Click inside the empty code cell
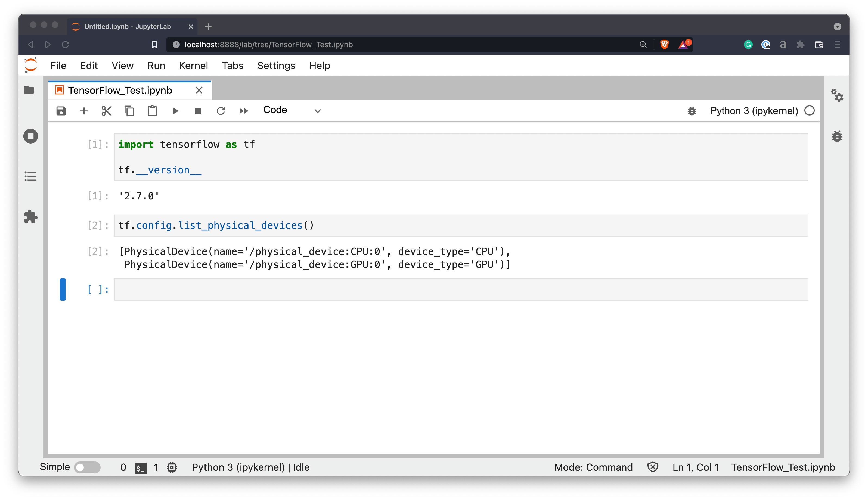 pos(411,289)
